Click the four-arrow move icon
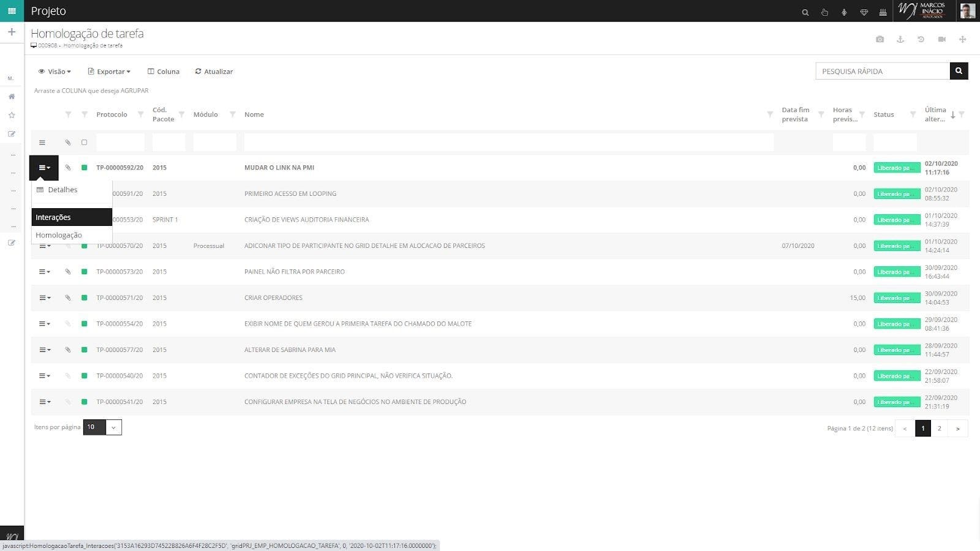Image resolution: width=980 pixels, height=551 pixels. click(963, 39)
